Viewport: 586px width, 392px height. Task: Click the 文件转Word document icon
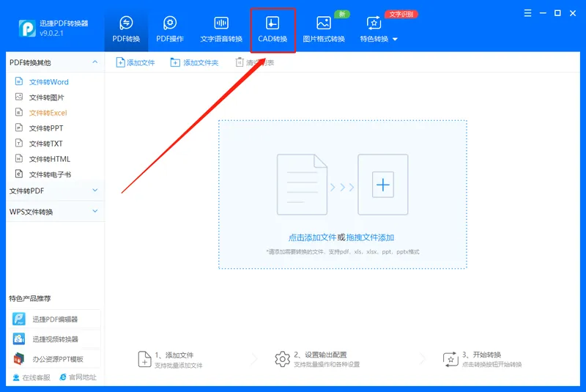pos(19,81)
